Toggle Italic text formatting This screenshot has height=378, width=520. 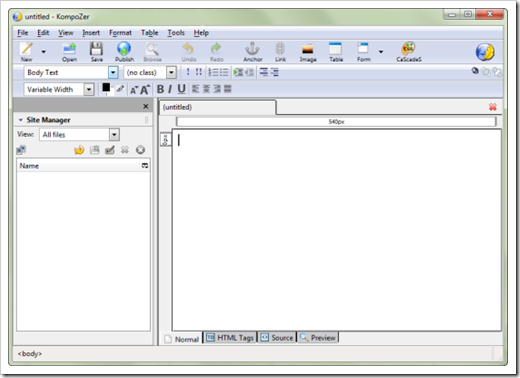tap(170, 89)
